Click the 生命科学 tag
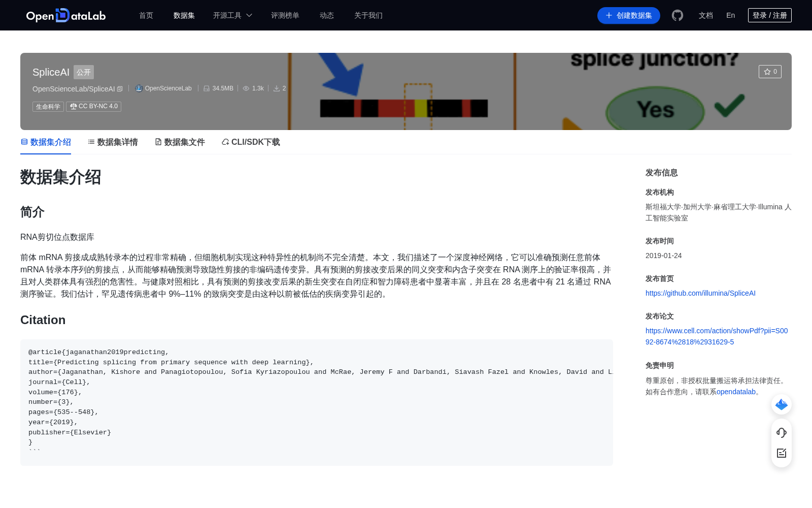This screenshot has width=812, height=508. click(x=48, y=107)
